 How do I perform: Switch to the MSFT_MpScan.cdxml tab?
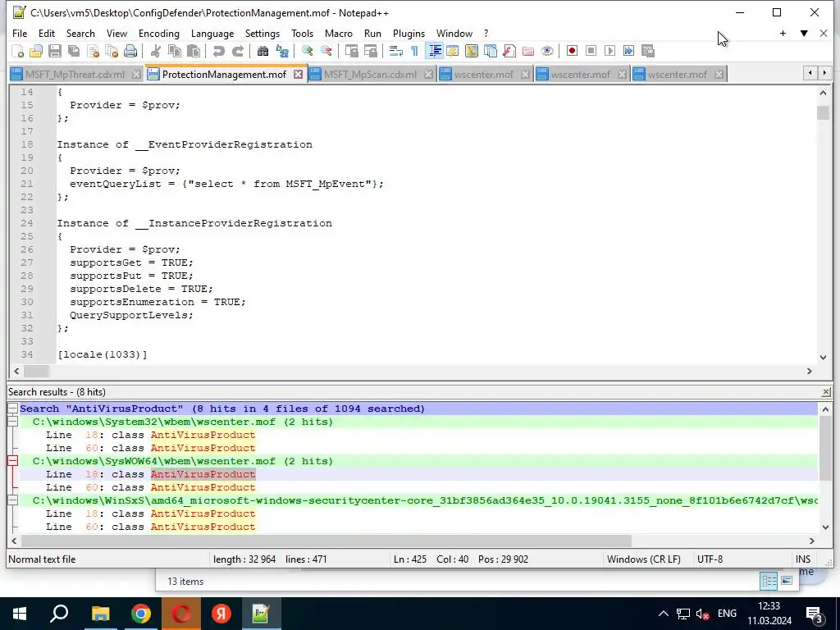370,75
